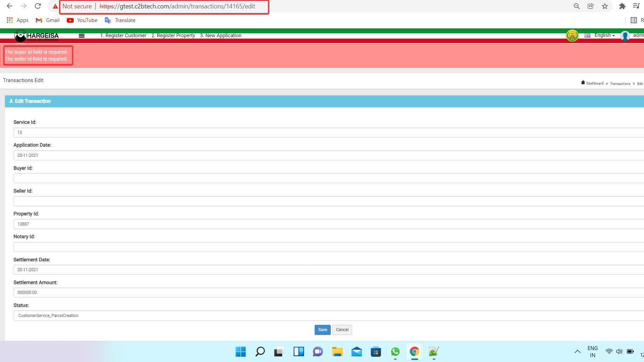Image resolution: width=644 pixels, height=362 pixels.
Task: Click the battery status icon
Action: point(630,351)
